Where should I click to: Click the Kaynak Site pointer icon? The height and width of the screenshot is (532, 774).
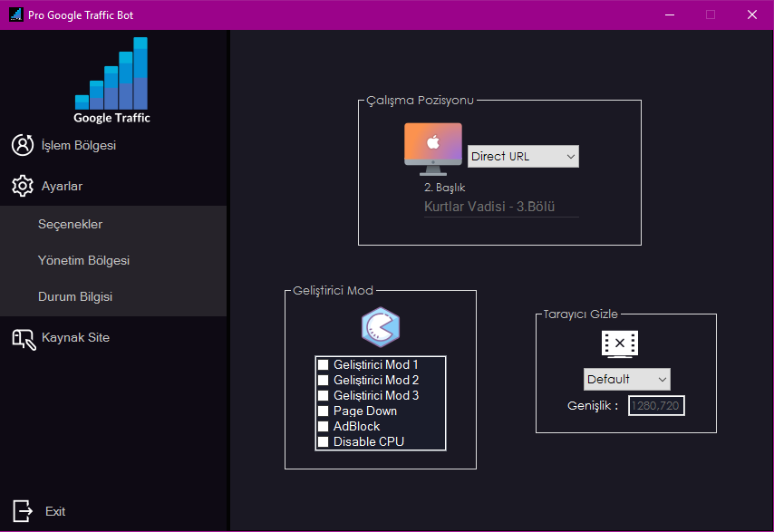coord(24,340)
